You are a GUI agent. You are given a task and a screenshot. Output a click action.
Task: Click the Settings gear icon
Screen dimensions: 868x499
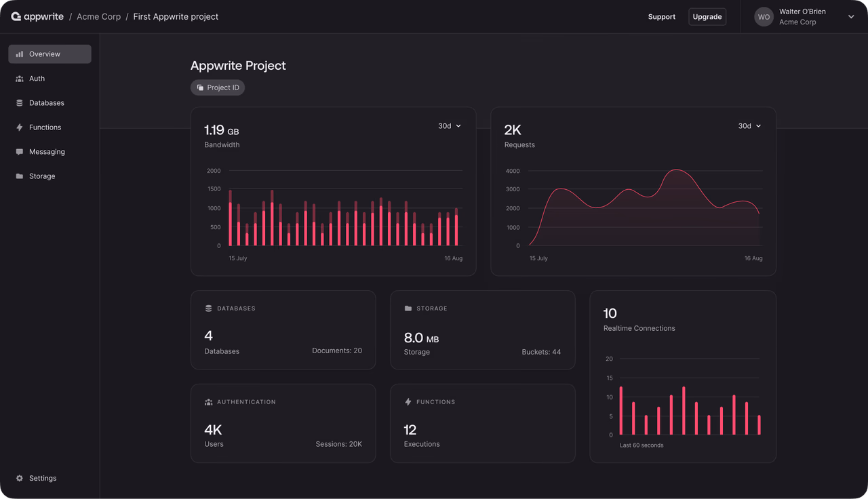[x=20, y=478]
